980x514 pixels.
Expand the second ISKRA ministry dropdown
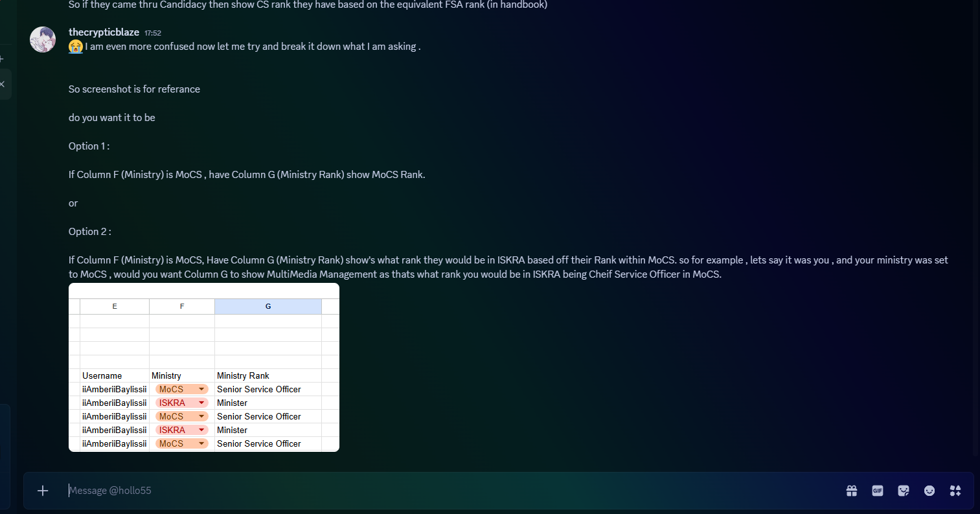201,430
